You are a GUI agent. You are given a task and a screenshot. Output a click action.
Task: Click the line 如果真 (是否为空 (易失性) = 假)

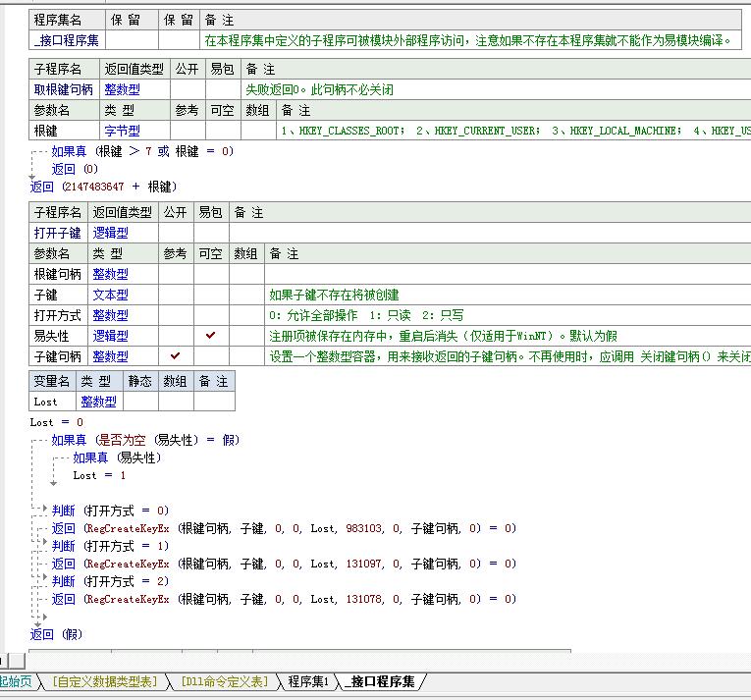[145, 440]
